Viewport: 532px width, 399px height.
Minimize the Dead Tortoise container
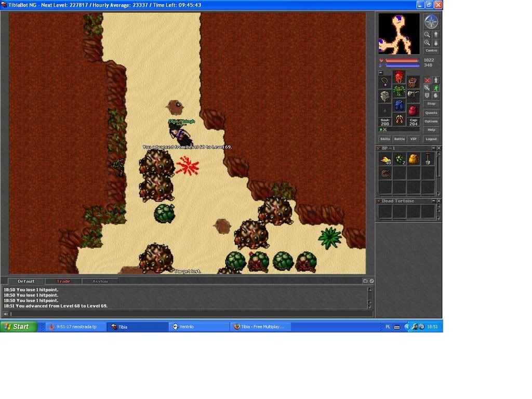click(x=433, y=201)
